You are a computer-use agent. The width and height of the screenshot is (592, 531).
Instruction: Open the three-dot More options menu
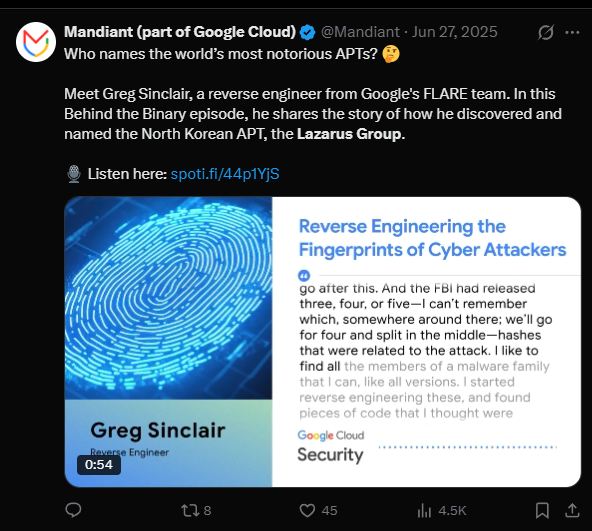click(572, 32)
